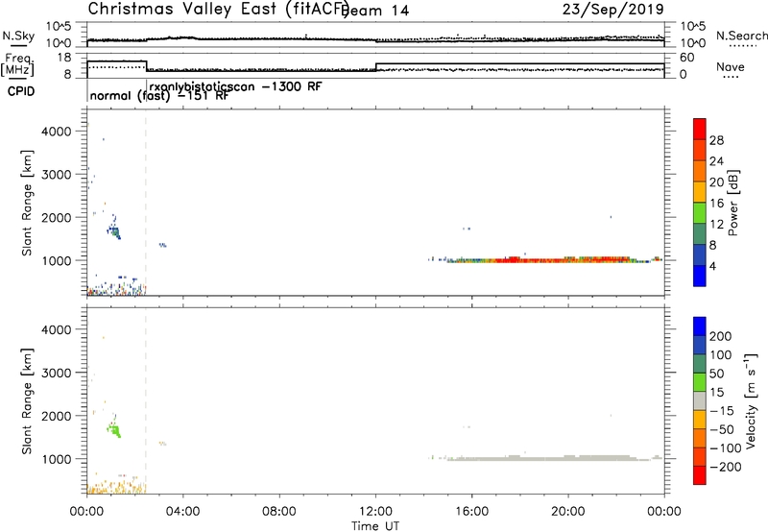Image resolution: width=768 pixels, height=532 pixels.
Task: Select the orange 20–24 dB power colorbar segment
Action: tap(700, 171)
